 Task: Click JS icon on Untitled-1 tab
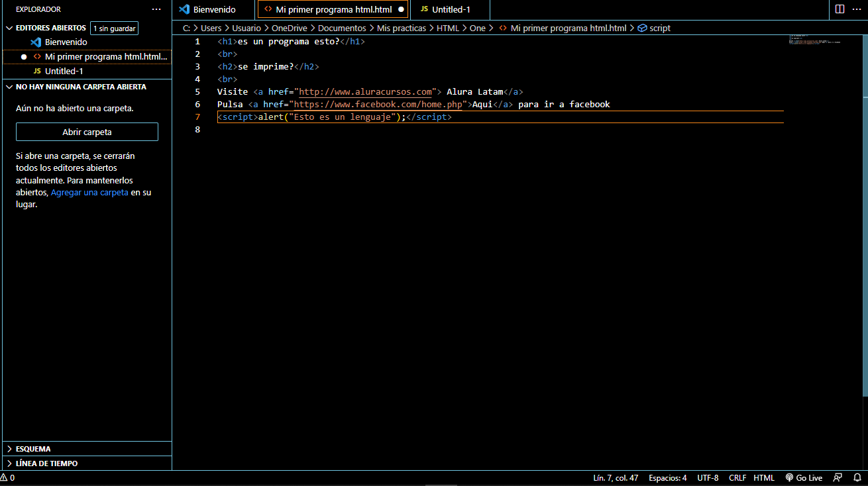tap(424, 10)
